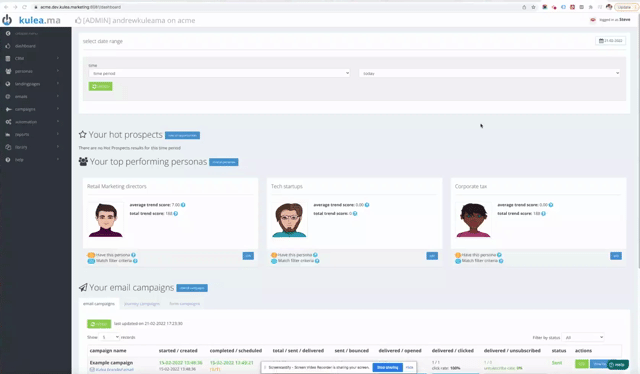The width and height of the screenshot is (640, 374).
Task: Click the green update button
Action: point(100,86)
